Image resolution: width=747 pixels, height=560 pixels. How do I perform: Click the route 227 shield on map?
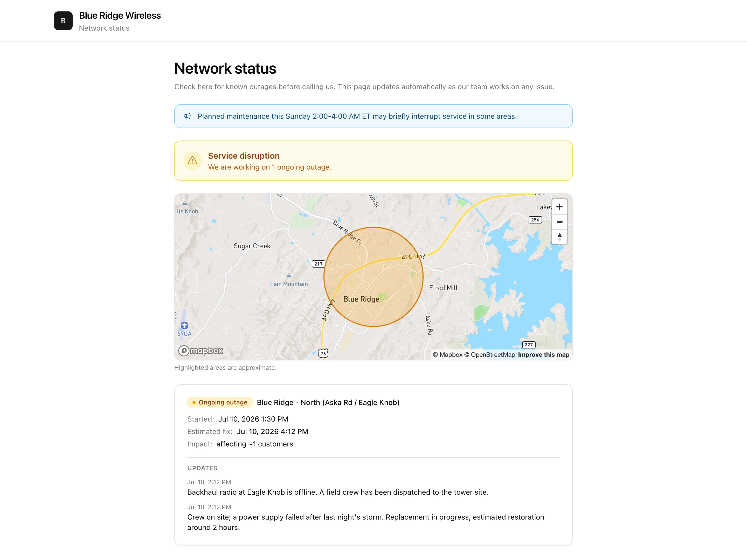pos(529,345)
